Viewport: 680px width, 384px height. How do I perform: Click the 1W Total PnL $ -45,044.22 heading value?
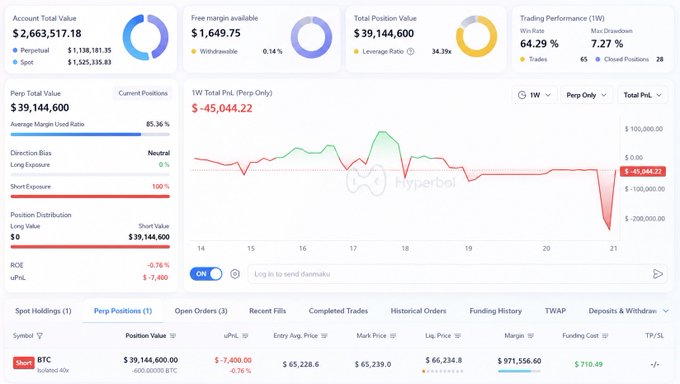(222, 108)
